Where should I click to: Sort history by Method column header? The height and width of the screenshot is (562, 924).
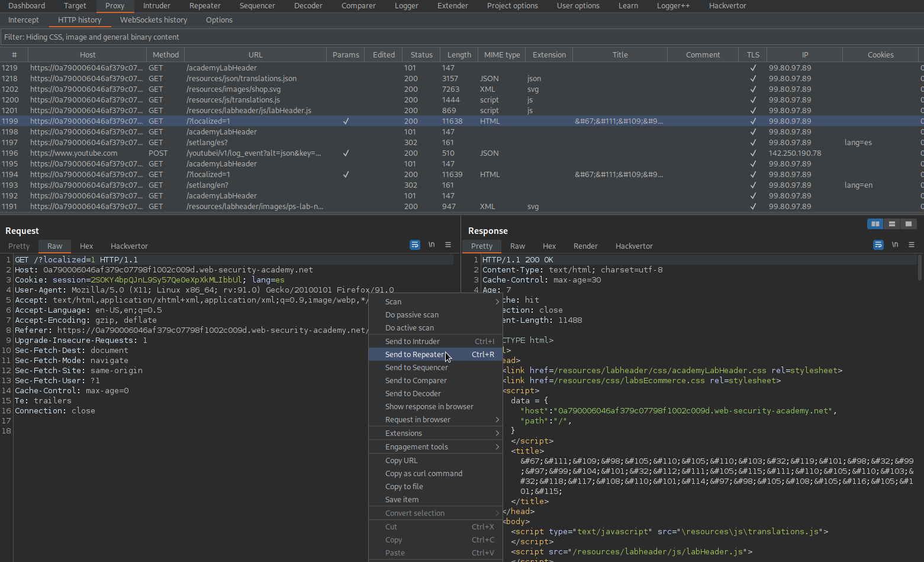coord(166,55)
